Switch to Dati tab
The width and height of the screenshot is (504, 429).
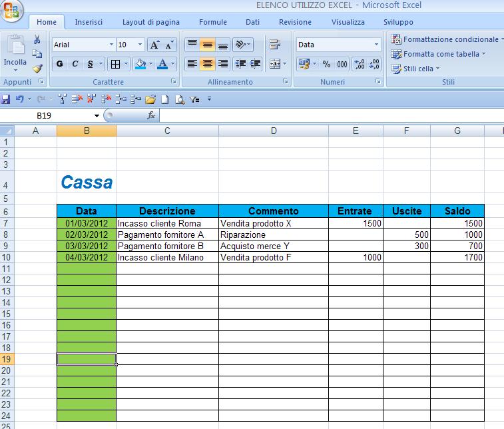[252, 22]
